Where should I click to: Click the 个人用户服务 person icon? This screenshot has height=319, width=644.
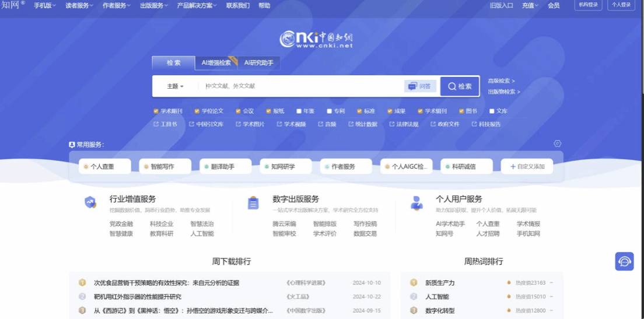(416, 203)
